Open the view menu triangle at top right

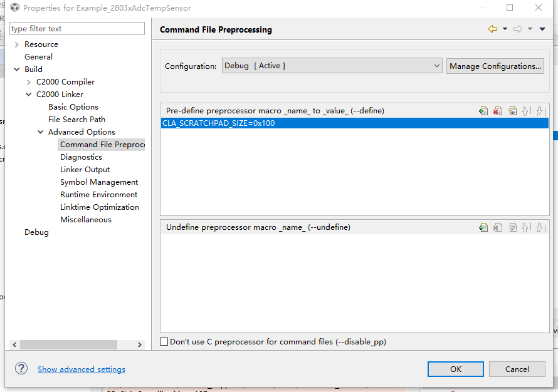[x=542, y=29]
